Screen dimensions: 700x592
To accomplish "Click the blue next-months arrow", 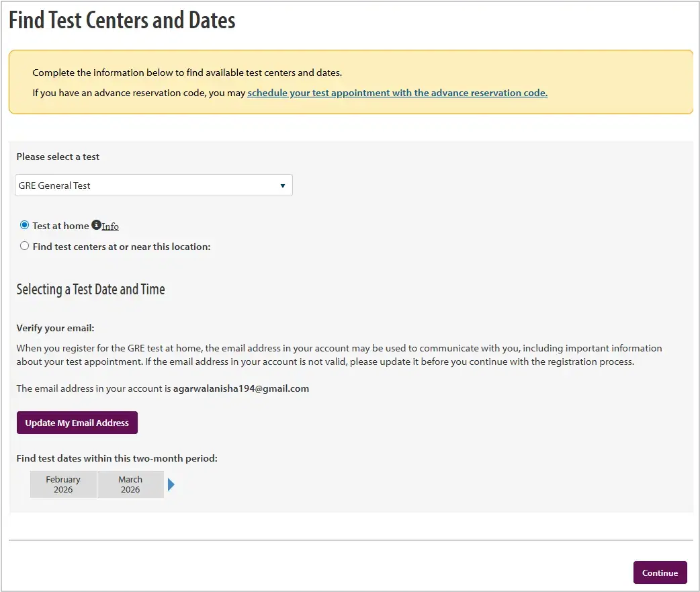I will click(171, 484).
